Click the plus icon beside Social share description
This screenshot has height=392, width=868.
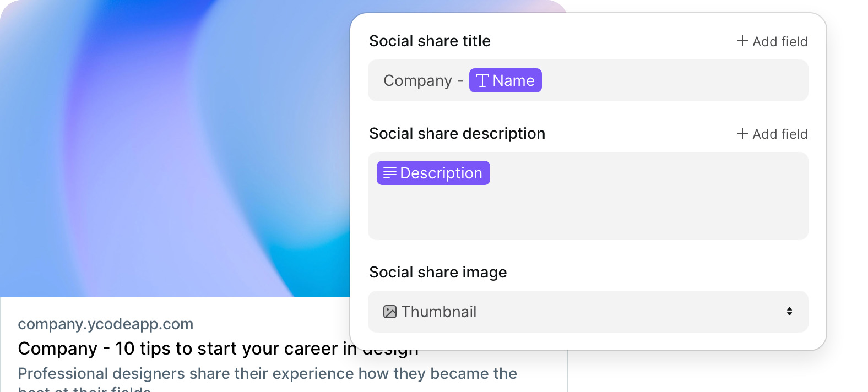[742, 133]
